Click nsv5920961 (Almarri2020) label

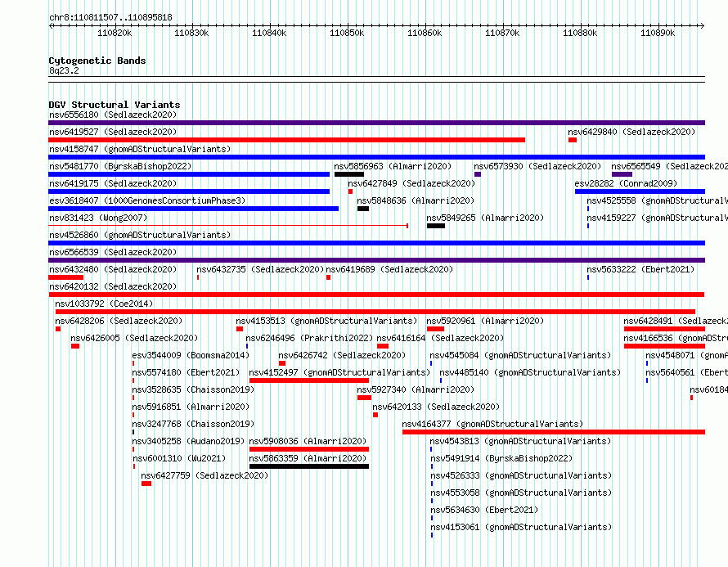pyautogui.click(x=485, y=321)
